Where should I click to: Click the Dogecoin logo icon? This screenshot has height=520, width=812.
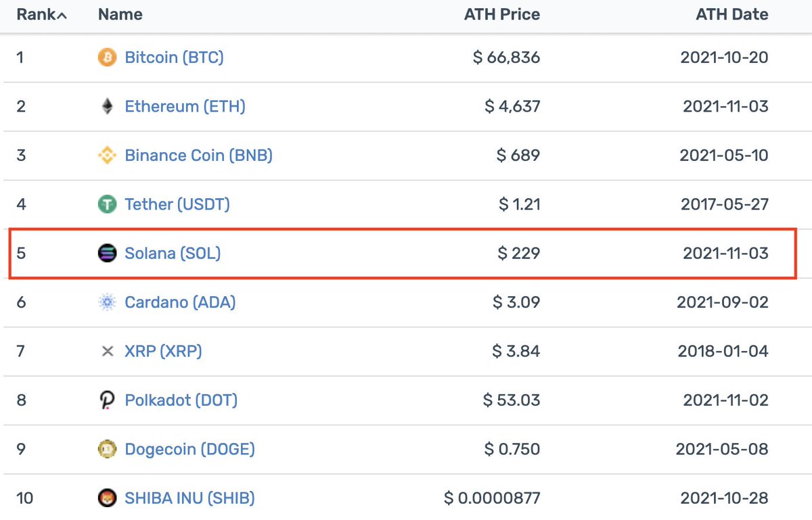[x=107, y=449]
